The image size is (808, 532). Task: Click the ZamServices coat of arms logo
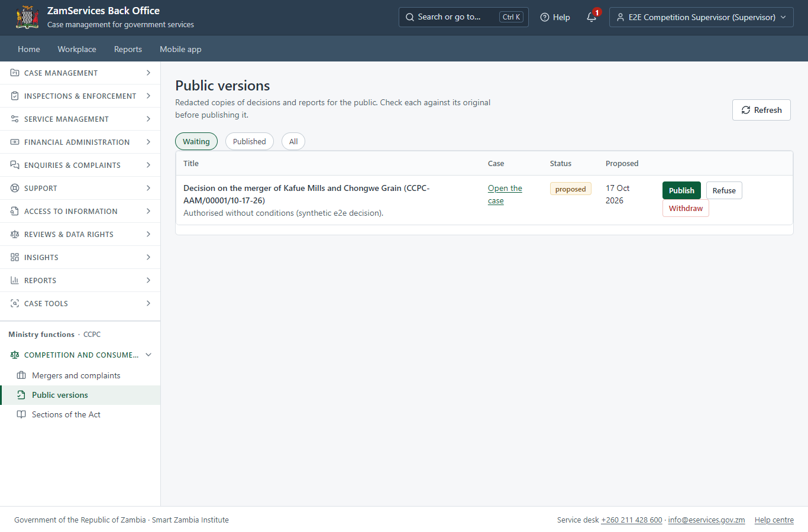(x=27, y=17)
